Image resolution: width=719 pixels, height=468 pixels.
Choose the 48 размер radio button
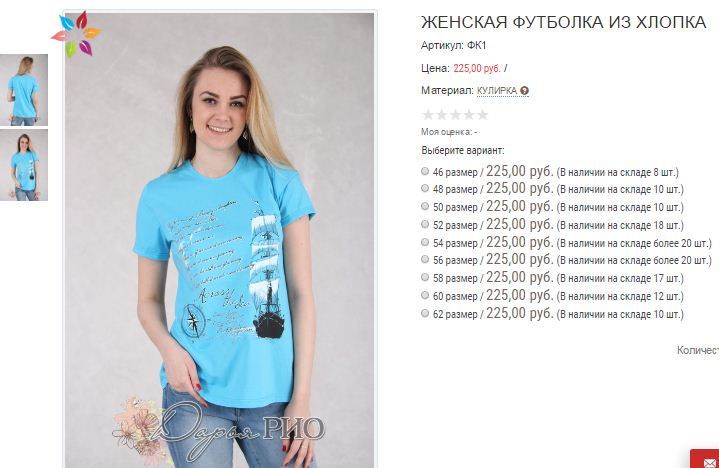click(425, 188)
